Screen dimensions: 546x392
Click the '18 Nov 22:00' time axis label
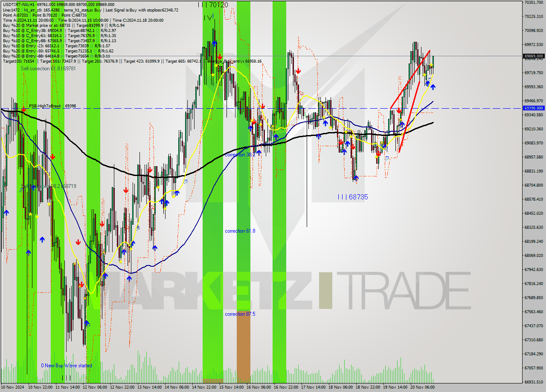[x=368, y=387]
